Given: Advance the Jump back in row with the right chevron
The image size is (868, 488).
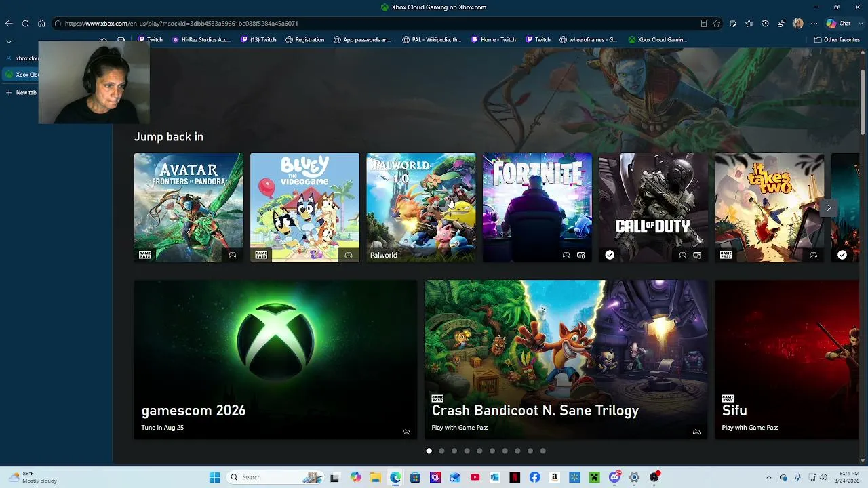Looking at the screenshot, I should click(828, 207).
